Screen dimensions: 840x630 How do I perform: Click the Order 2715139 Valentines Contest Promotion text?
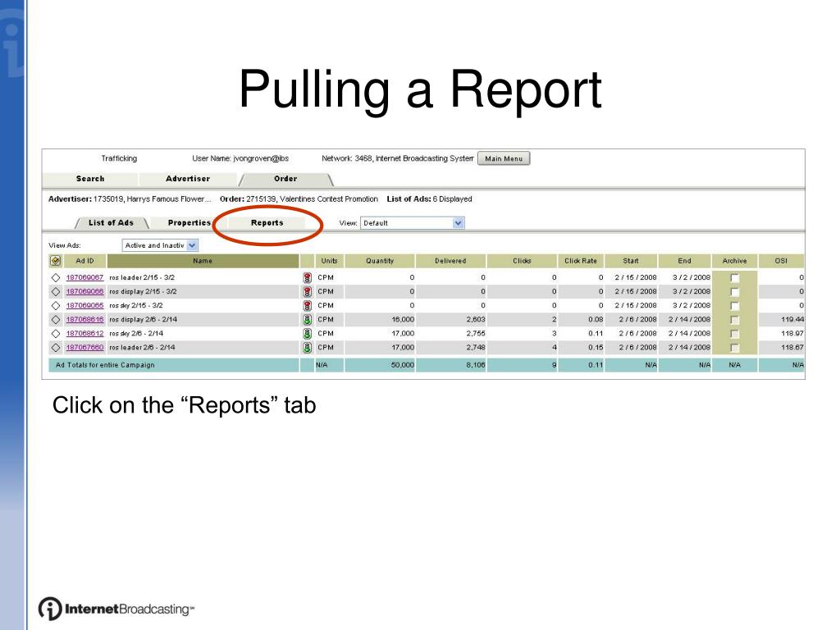(x=299, y=199)
